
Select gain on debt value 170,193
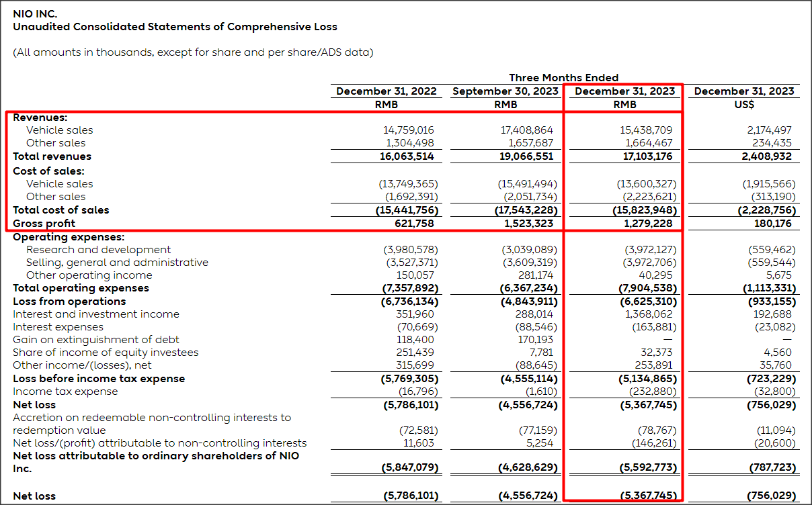click(535, 340)
